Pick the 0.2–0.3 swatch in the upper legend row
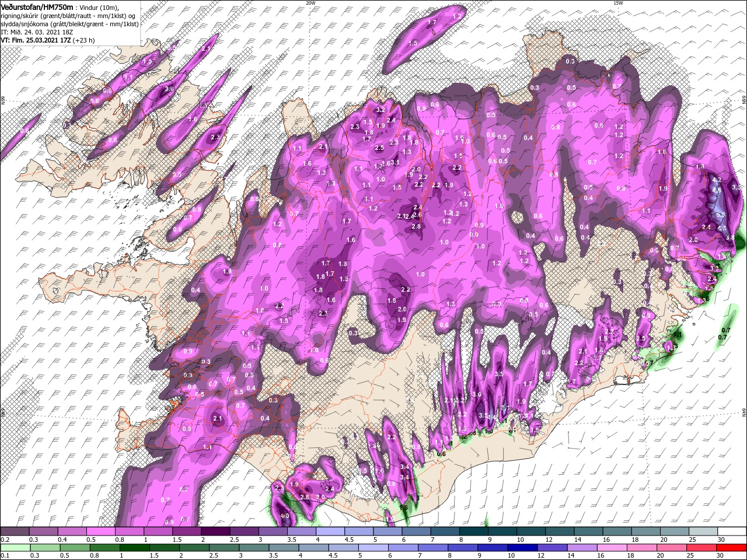The width and height of the screenshot is (747, 560). [15, 531]
